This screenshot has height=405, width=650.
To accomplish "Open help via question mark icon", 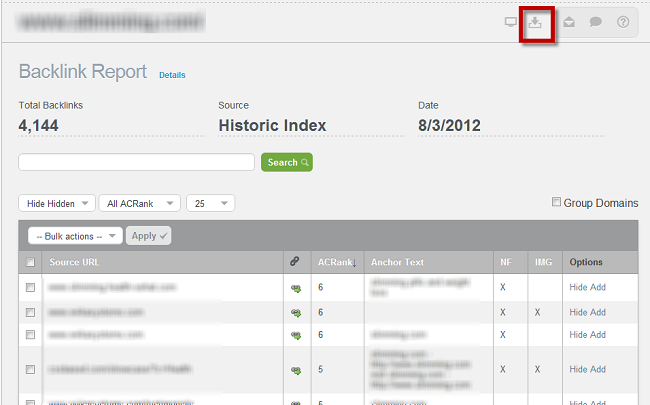I will click(x=622, y=22).
